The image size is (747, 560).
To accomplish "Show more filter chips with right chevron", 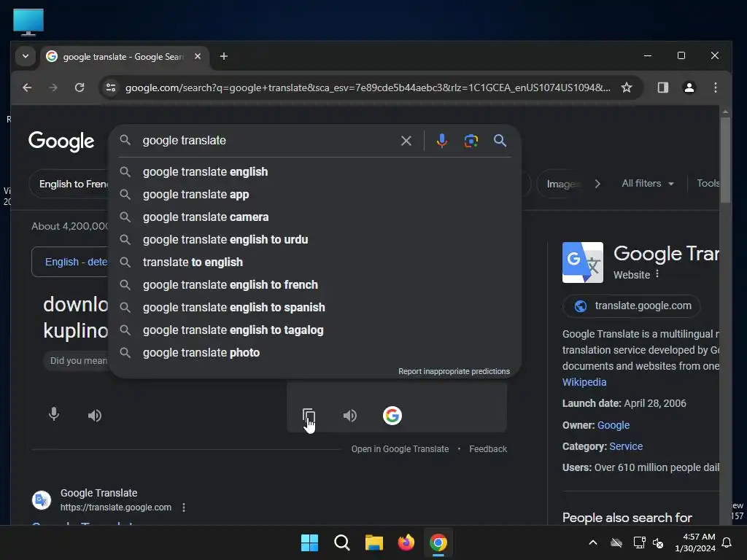I will point(597,184).
